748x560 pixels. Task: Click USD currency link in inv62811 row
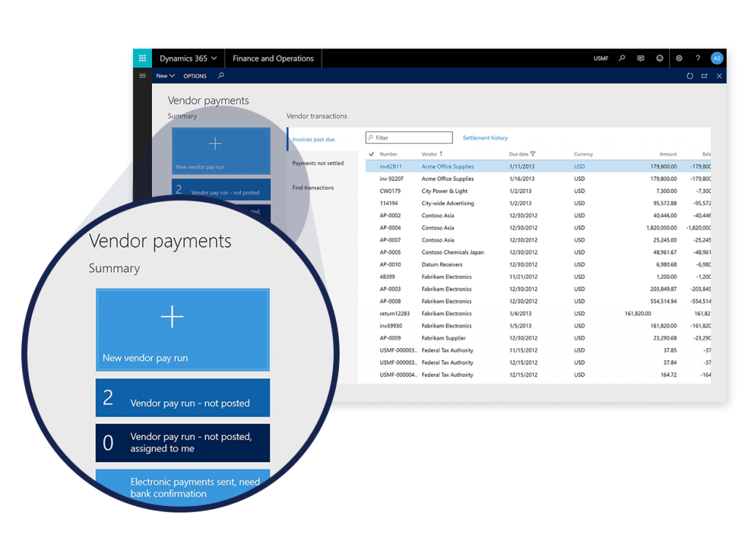coord(579,166)
